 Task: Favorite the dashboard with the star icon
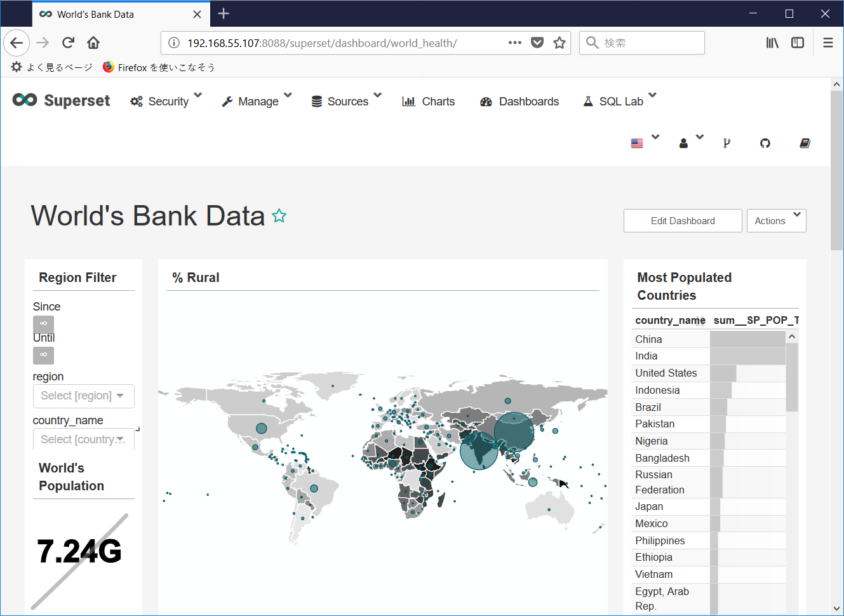click(279, 217)
